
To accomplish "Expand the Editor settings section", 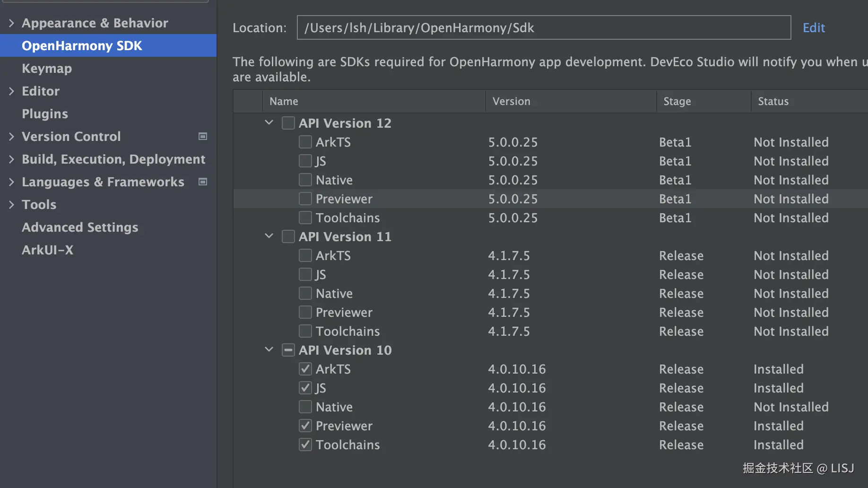I will (x=11, y=91).
